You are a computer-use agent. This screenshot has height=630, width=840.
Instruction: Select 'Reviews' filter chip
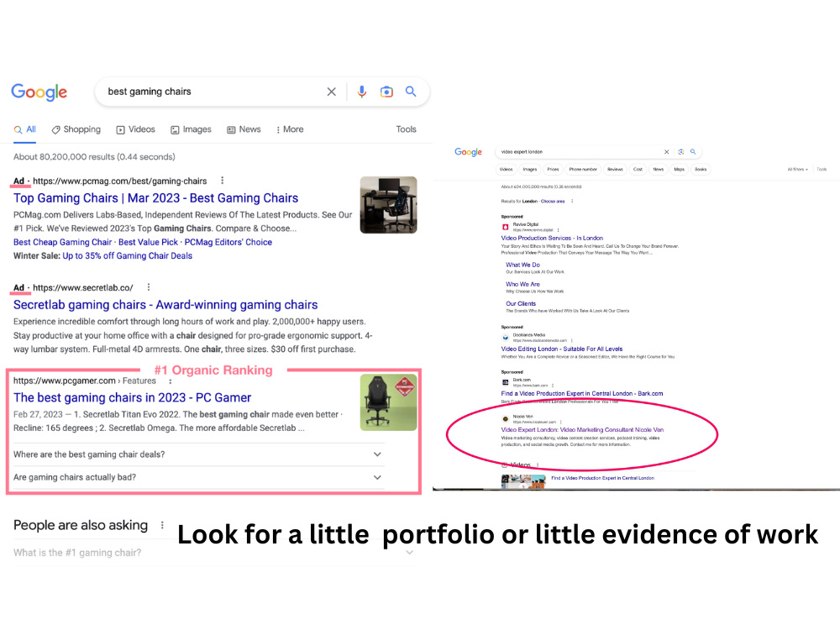pos(615,170)
